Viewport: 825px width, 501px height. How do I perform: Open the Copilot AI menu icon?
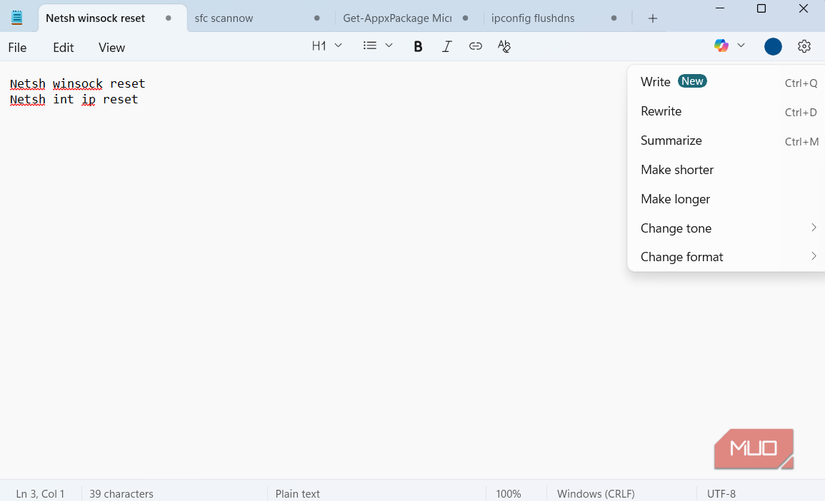click(x=721, y=46)
